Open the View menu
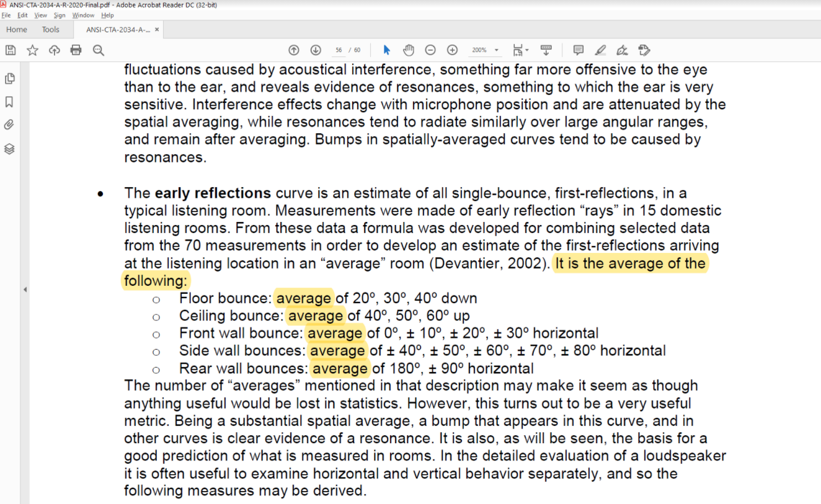 tap(41, 15)
